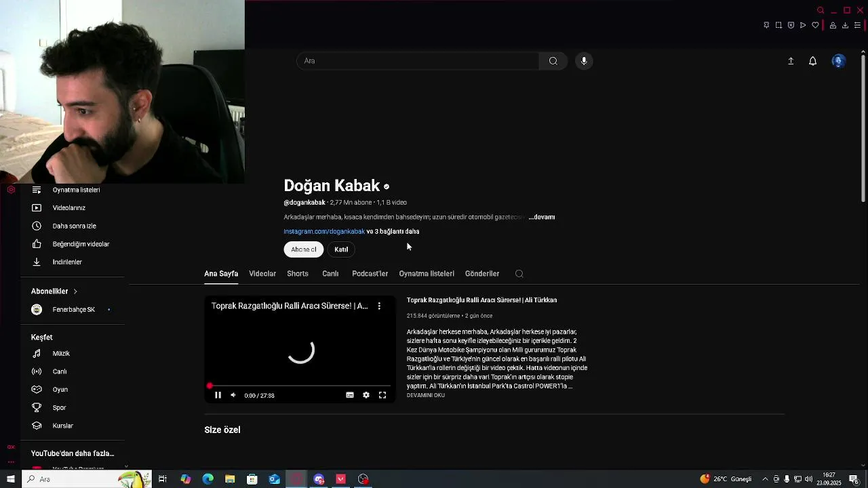Open the weather widget '26°C Güneşli'
Screen dimensions: 868x488
pos(726,479)
